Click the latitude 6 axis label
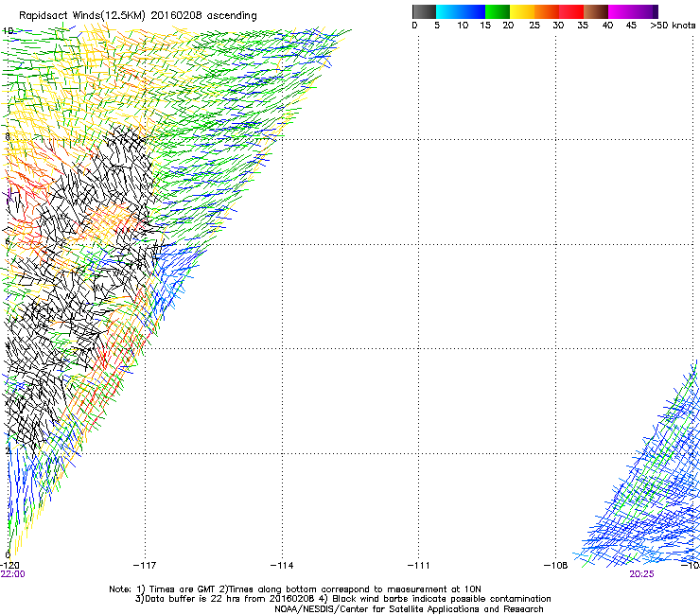The image size is (700, 615). 8,241
